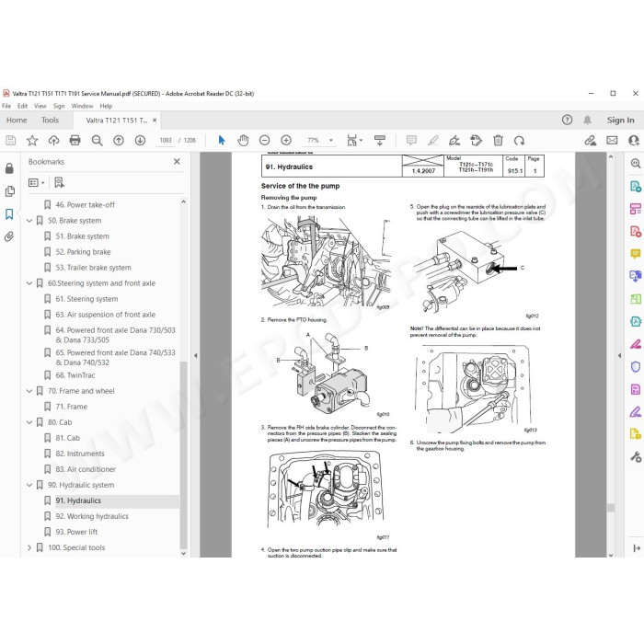Go to the previous page arrow
This screenshot has width=644, height=644.
(119, 141)
